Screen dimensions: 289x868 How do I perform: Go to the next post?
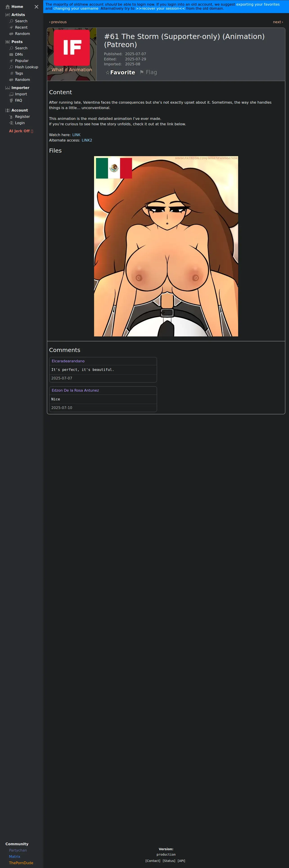tap(278, 22)
